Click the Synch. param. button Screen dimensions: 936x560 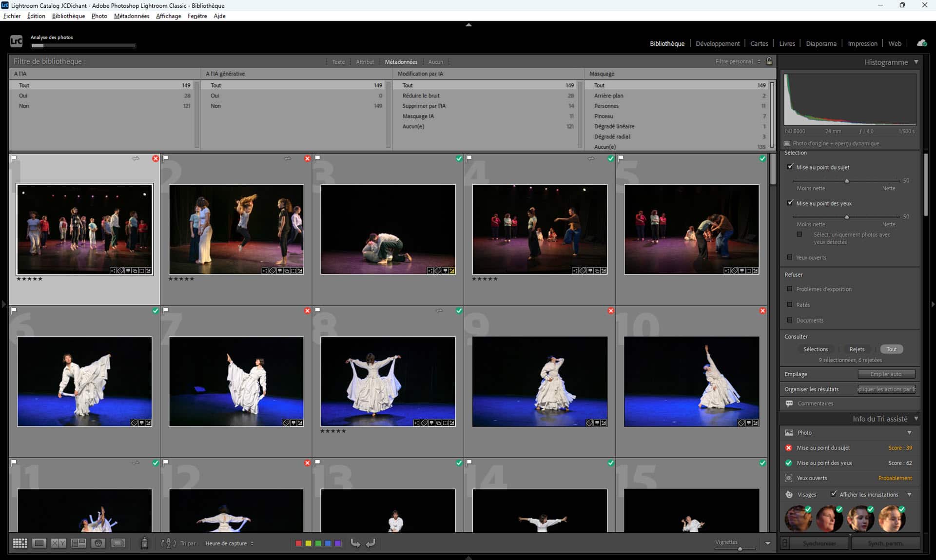(x=885, y=543)
